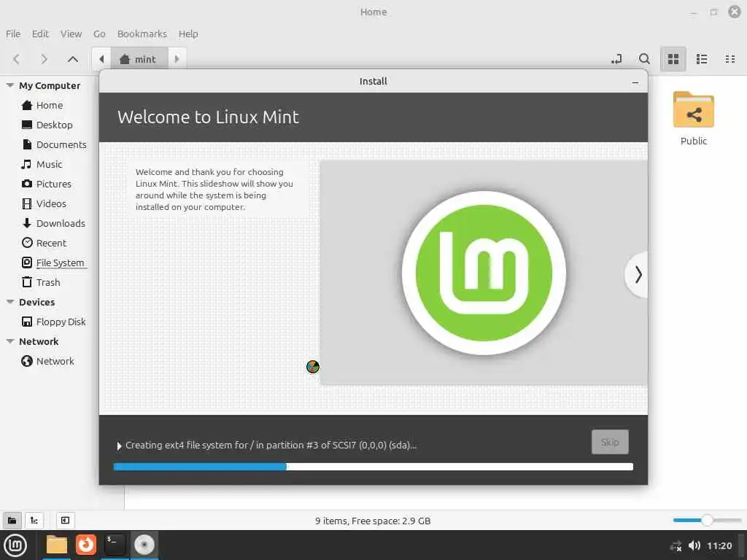Collapse the My Computer section
The height and width of the screenshot is (560, 747).
[10, 85]
